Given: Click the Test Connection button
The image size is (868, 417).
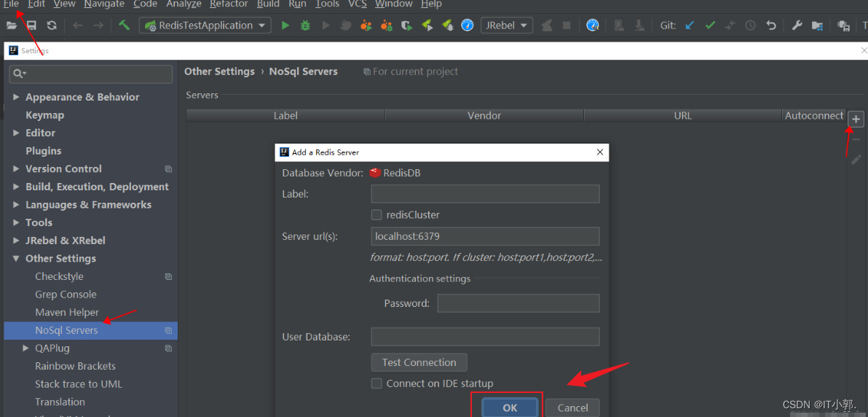Looking at the screenshot, I should 419,362.
